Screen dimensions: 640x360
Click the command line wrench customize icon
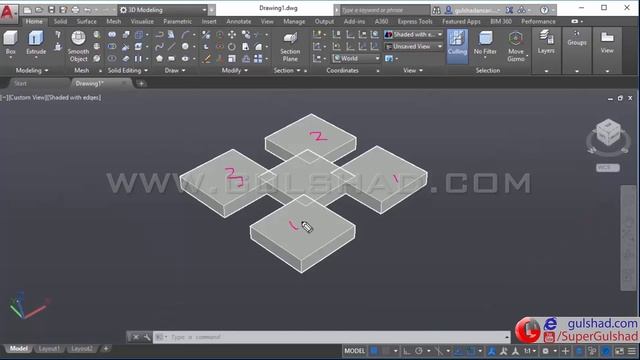click(x=147, y=337)
